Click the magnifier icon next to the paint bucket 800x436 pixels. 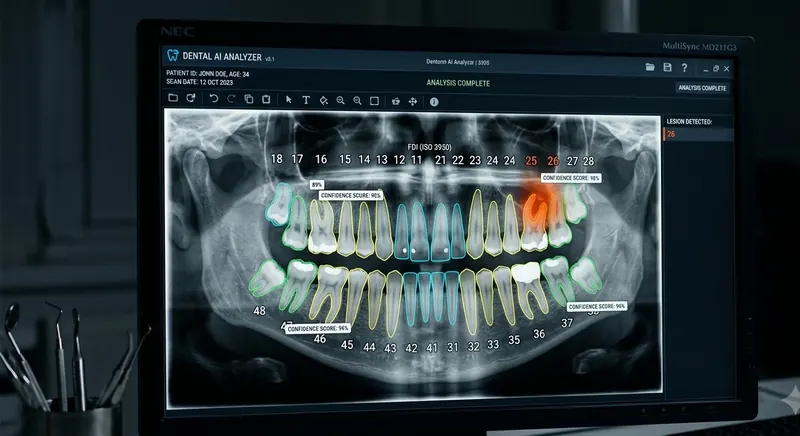pyautogui.click(x=340, y=100)
